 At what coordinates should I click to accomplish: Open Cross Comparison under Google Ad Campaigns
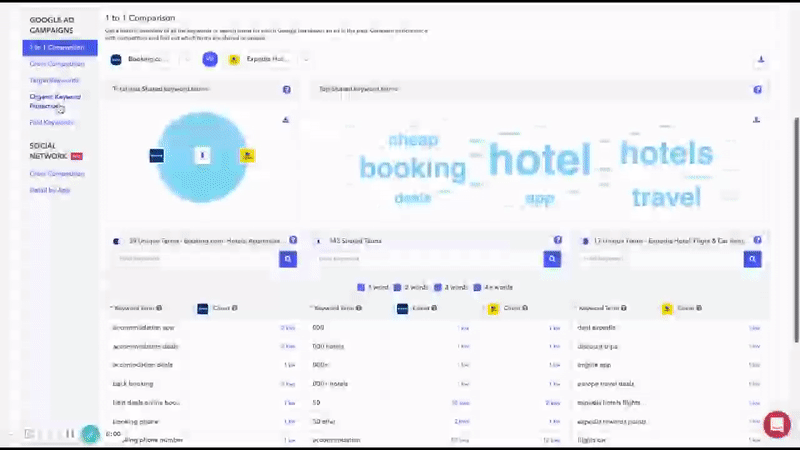pos(57,64)
